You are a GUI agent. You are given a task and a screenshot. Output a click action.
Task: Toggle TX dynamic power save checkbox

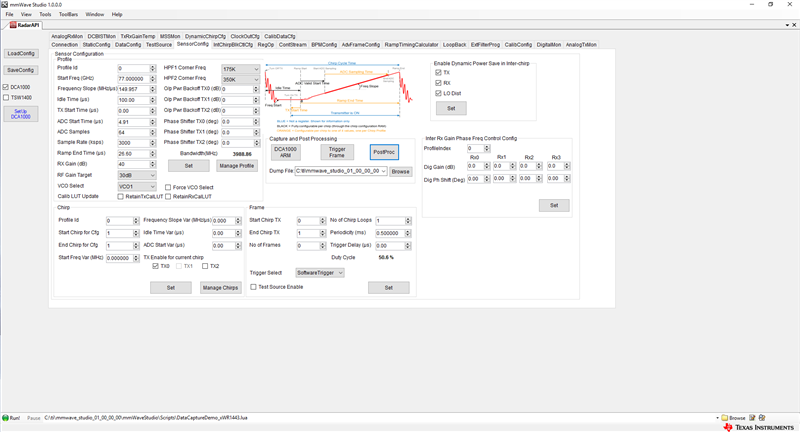[438, 72]
